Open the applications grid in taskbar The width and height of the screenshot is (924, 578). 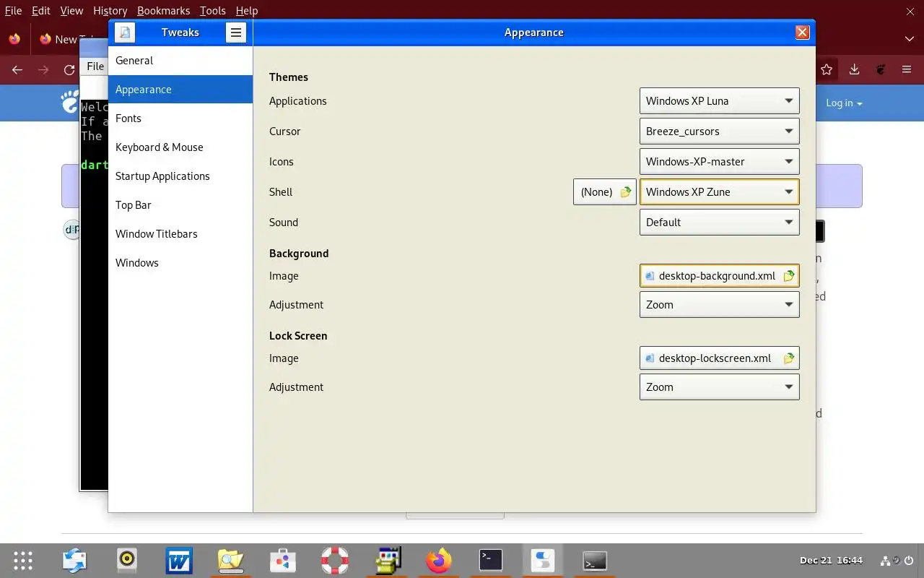coord(23,561)
